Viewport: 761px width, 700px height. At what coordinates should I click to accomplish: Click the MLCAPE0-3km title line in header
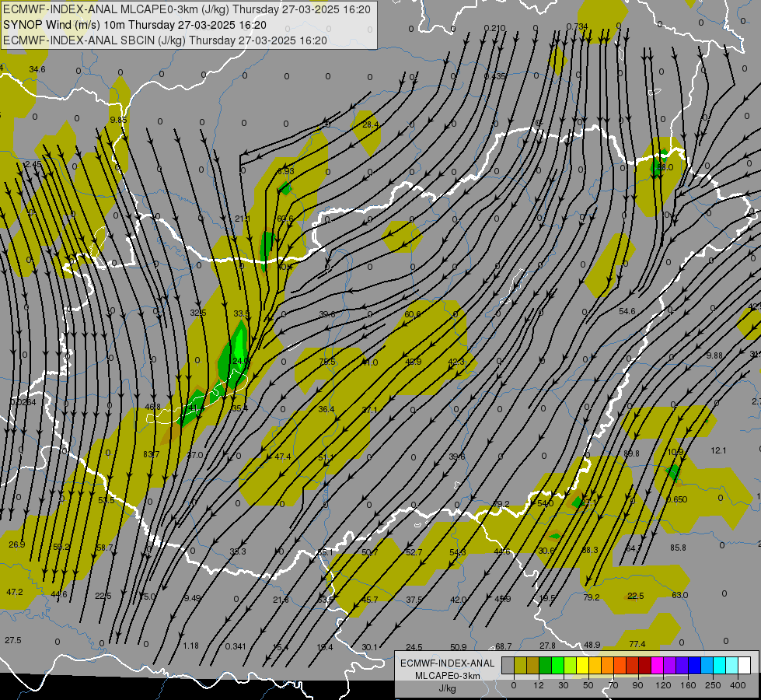[x=187, y=9]
